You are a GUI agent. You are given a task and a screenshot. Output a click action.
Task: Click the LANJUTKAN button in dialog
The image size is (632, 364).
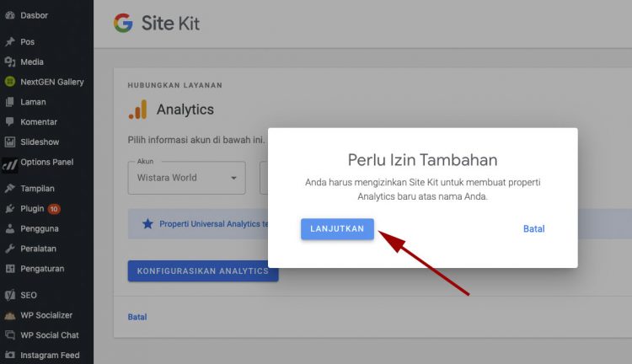(337, 229)
